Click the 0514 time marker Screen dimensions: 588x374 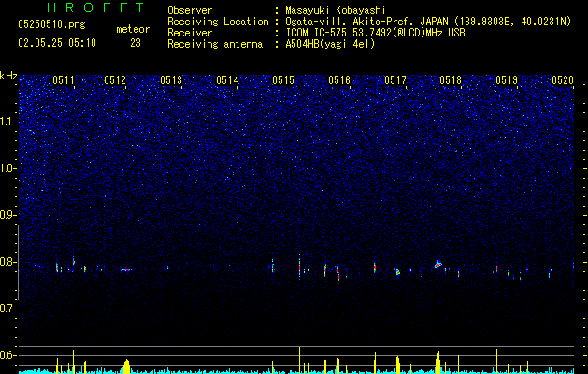pos(227,80)
